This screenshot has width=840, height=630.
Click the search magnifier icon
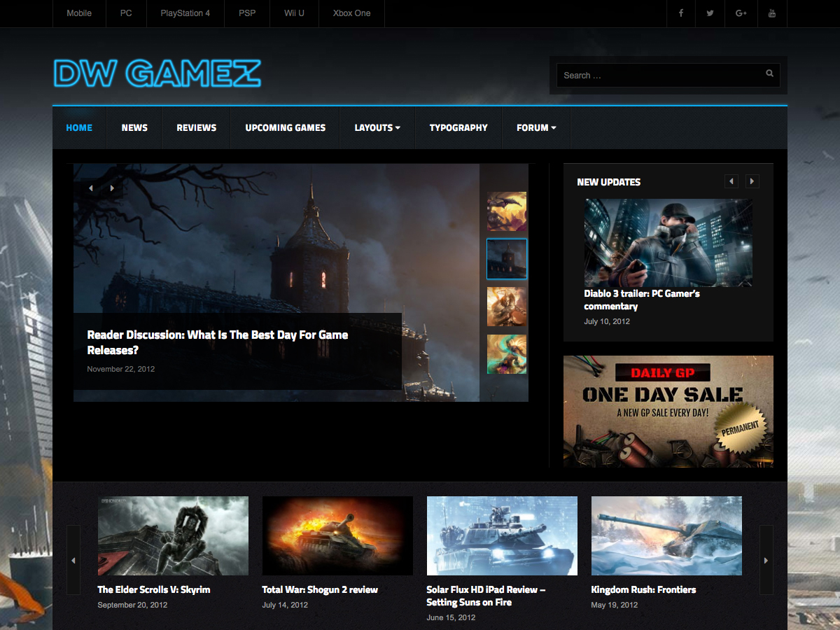769,74
